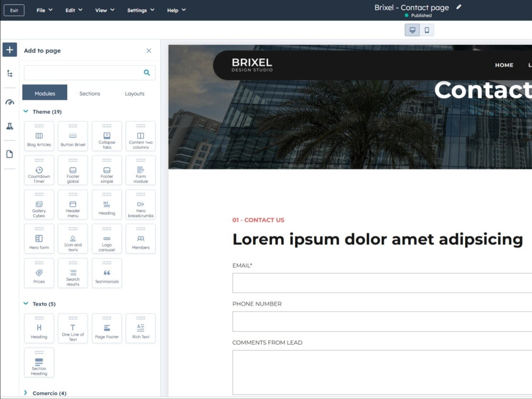Viewport: 532px width, 399px height.
Task: Add the Countdown Timer module
Action: click(x=39, y=170)
